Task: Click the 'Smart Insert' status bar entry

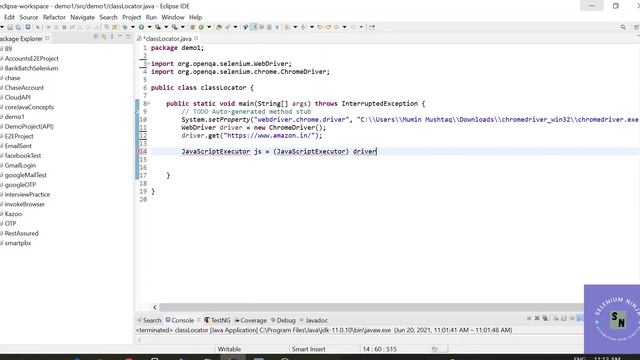Action: (x=308, y=349)
